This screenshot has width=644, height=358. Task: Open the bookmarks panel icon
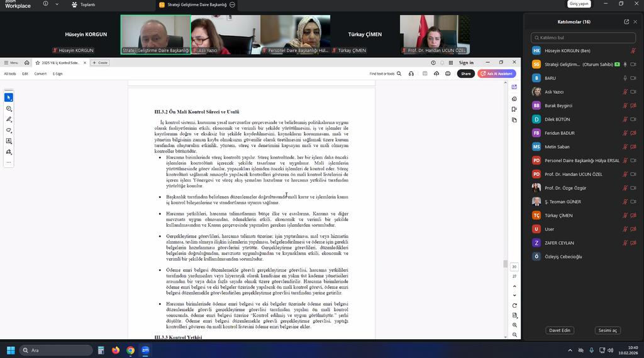click(514, 109)
